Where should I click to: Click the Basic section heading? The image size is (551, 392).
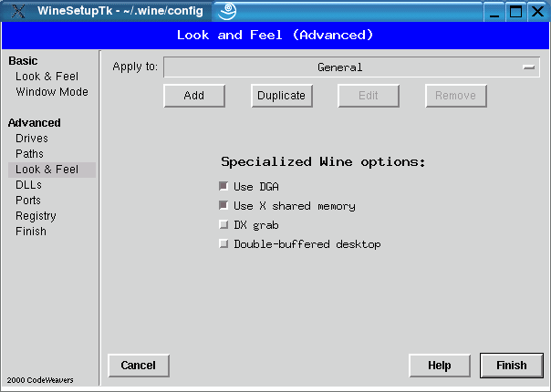(x=23, y=61)
